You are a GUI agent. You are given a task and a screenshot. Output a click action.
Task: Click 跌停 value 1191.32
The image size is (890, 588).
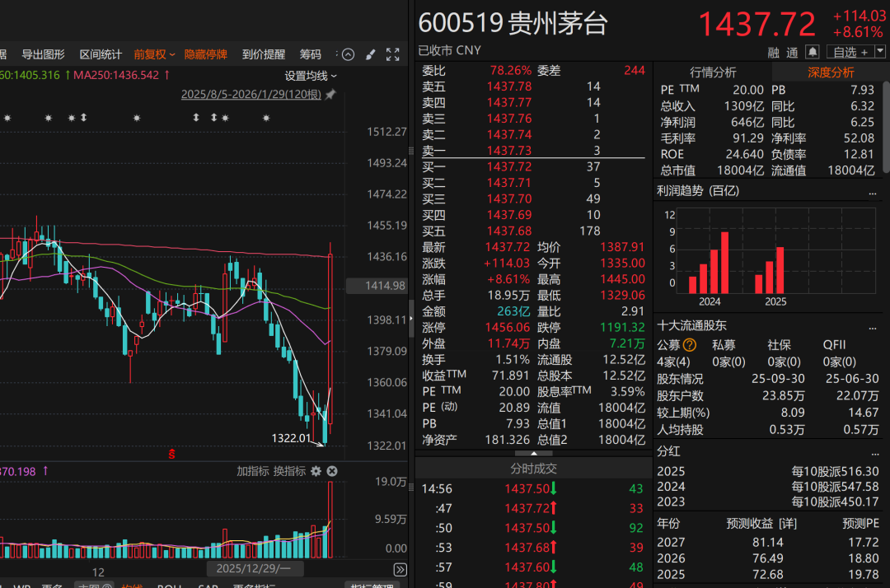coord(623,328)
